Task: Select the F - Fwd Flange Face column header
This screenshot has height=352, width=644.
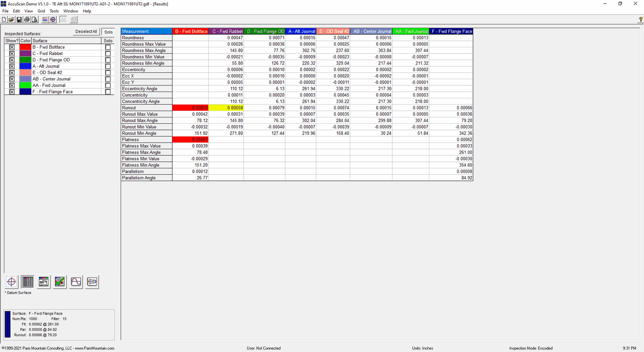Action: (451, 31)
